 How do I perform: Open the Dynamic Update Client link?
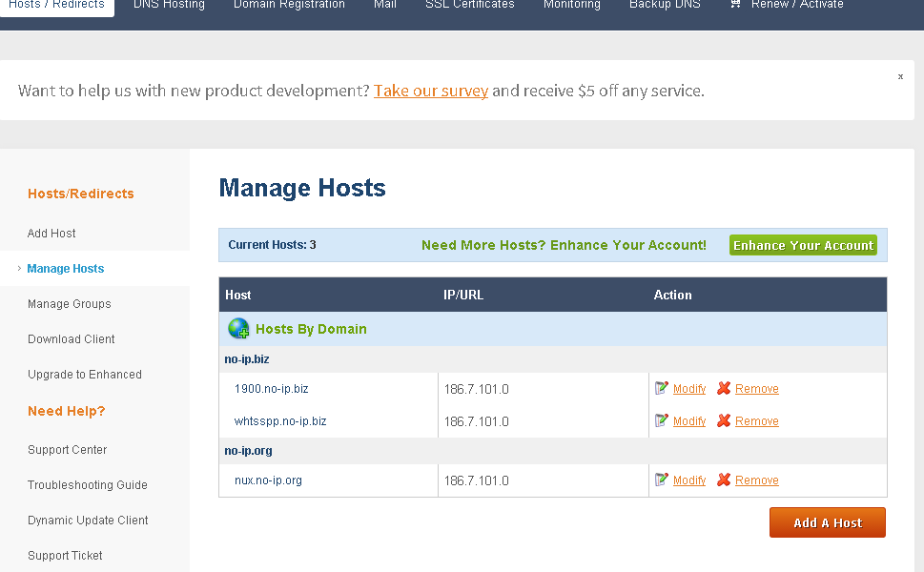[x=87, y=521]
